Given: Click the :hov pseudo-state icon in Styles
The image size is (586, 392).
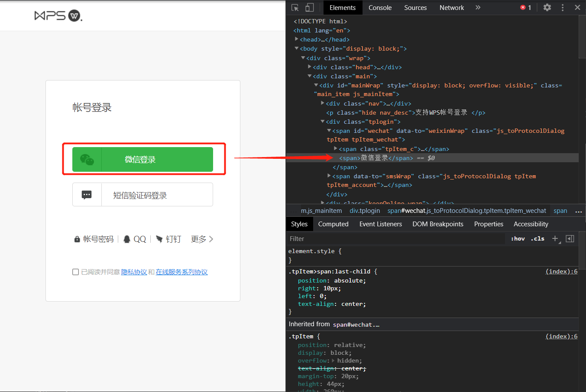Looking at the screenshot, I should [518, 238].
